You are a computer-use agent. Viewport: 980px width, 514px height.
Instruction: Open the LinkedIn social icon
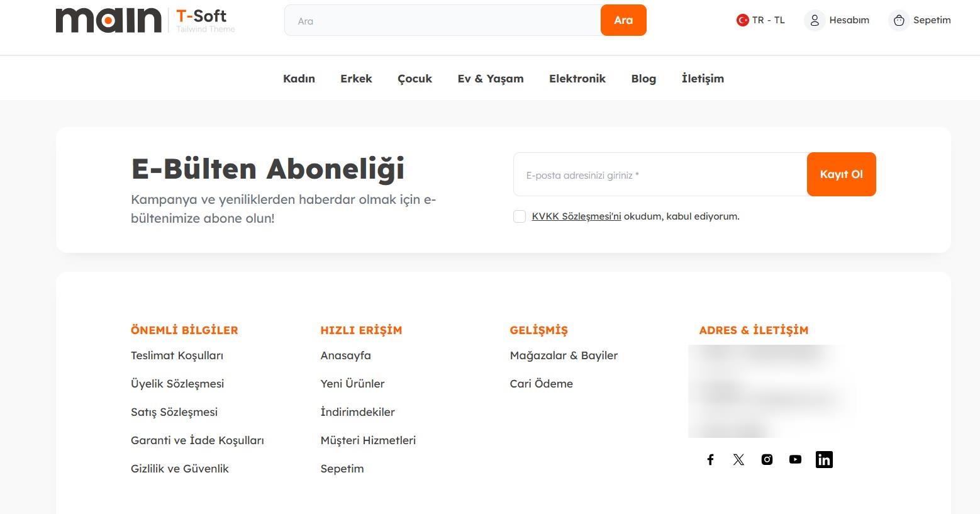[x=824, y=460]
